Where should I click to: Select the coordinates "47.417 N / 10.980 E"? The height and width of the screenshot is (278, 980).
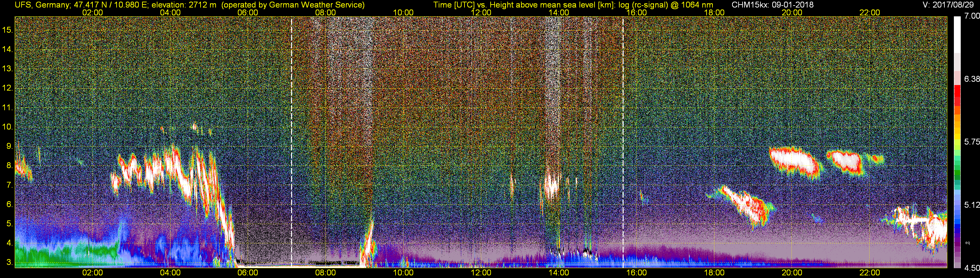111,5
